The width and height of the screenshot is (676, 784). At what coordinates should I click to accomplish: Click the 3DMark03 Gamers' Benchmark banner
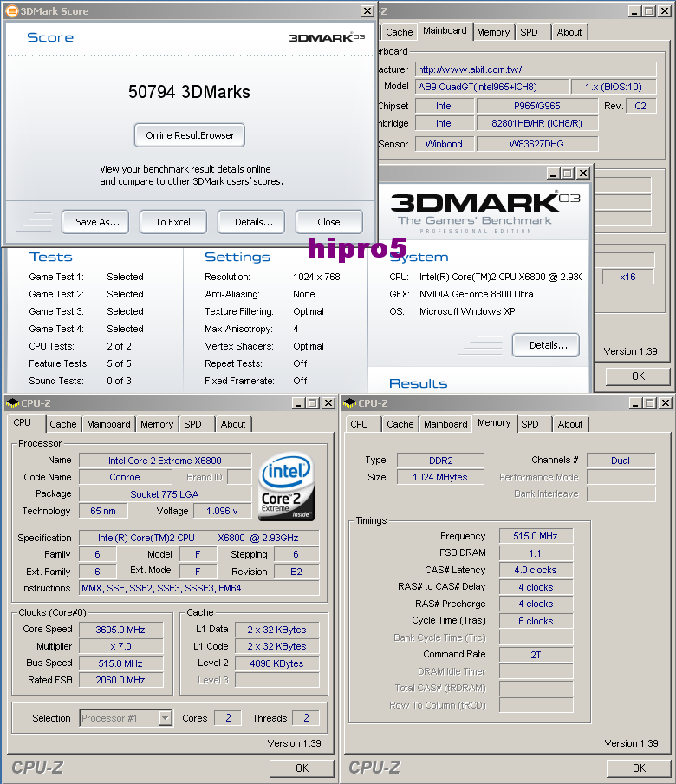click(x=484, y=212)
